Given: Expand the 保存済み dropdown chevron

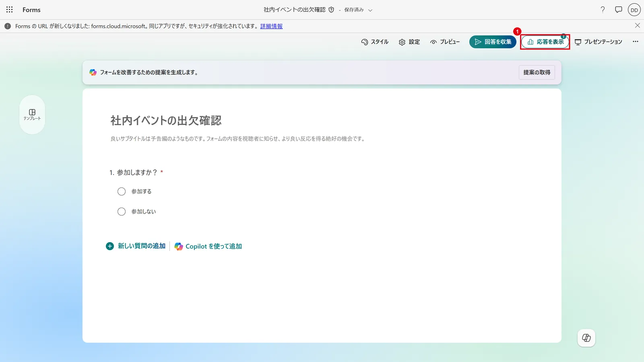Looking at the screenshot, I should point(370,10).
